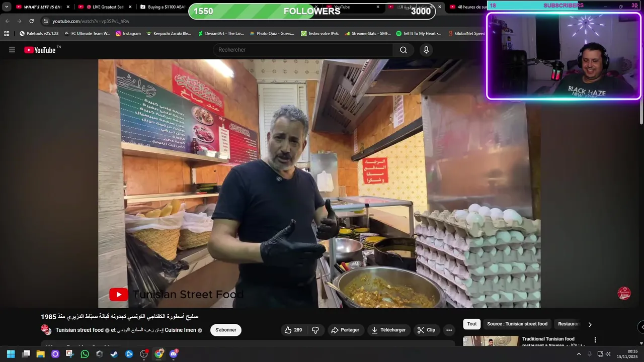The height and width of the screenshot is (362, 644).
Task: Open Discord from the taskbar
Action: pos(174,354)
